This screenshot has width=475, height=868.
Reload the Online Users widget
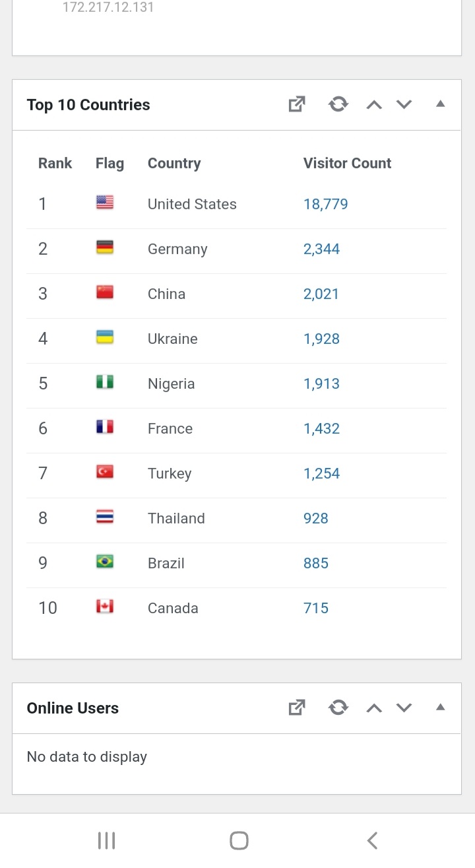click(338, 708)
